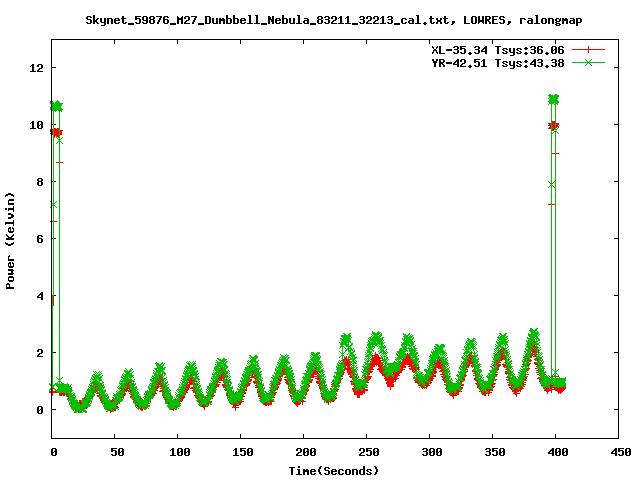Click the y-axis tick label 2
Screen dimensions: 640x480
pos(40,353)
